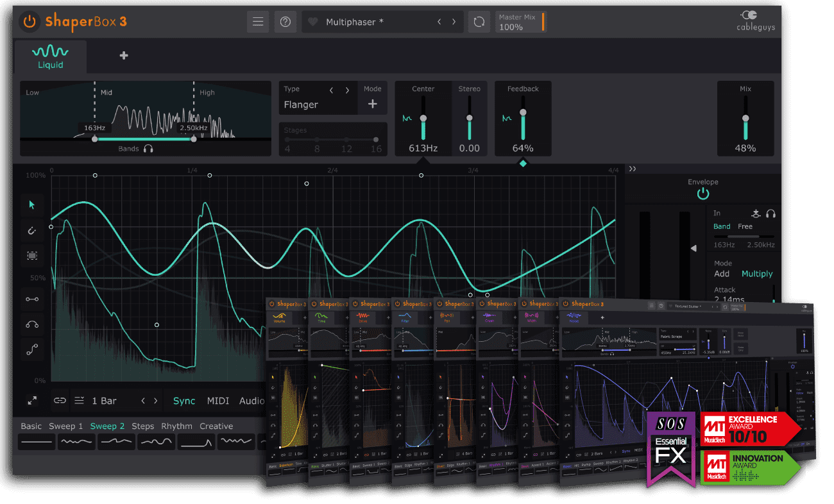
Task: Select the magnet snap tool
Action: 32,230
